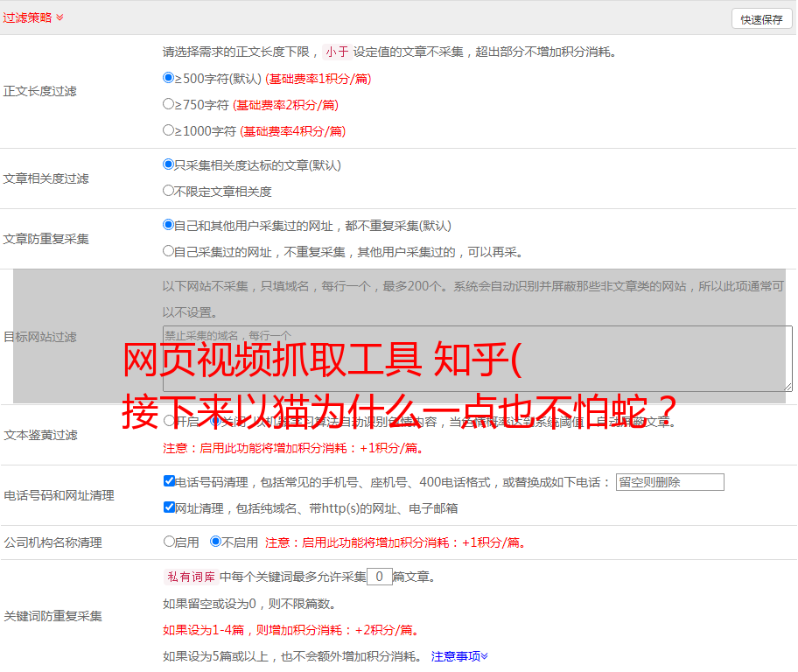The height and width of the screenshot is (672, 798).
Task: Expand the 注意事项 link
Action: [459, 656]
